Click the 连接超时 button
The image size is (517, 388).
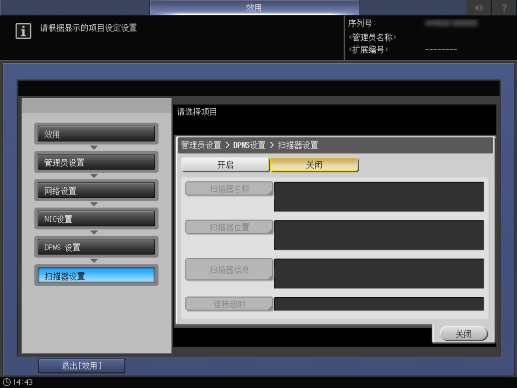(229, 304)
